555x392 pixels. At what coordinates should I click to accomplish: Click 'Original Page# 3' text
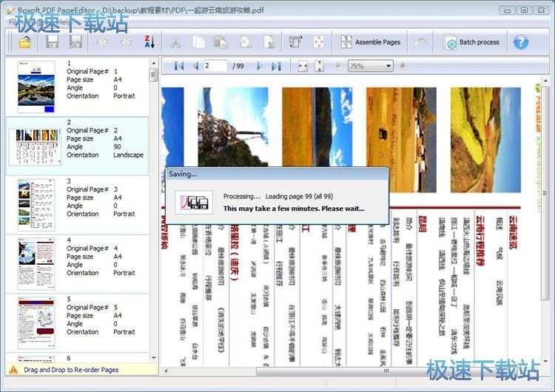(92, 189)
